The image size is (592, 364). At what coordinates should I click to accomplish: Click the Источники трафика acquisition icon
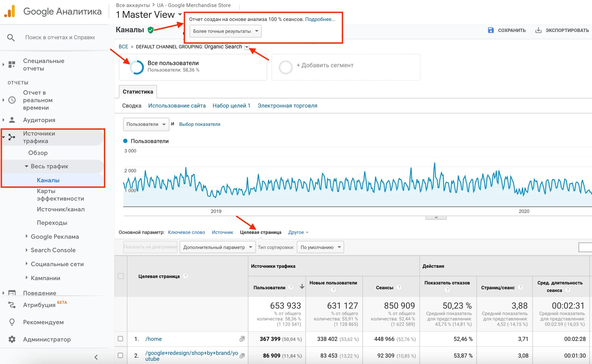(12, 137)
